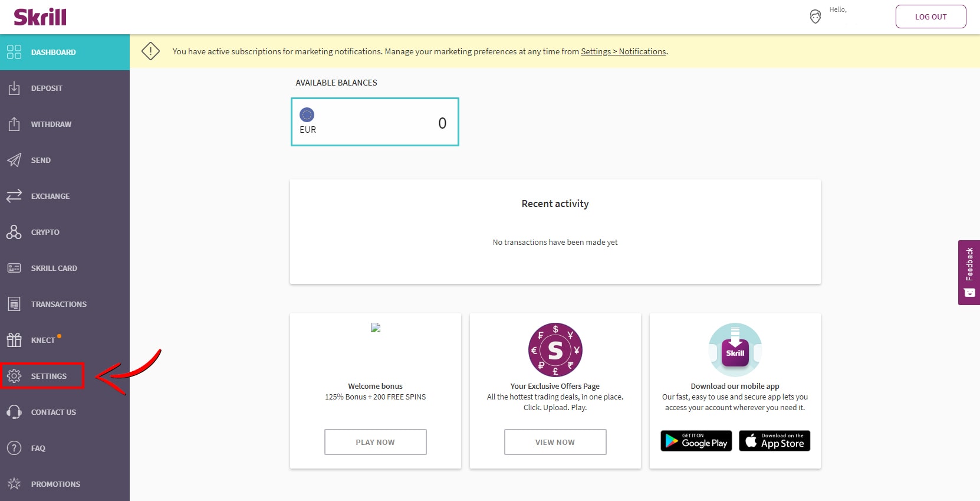
Task: Click the Knect gift icon
Action: pos(14,340)
